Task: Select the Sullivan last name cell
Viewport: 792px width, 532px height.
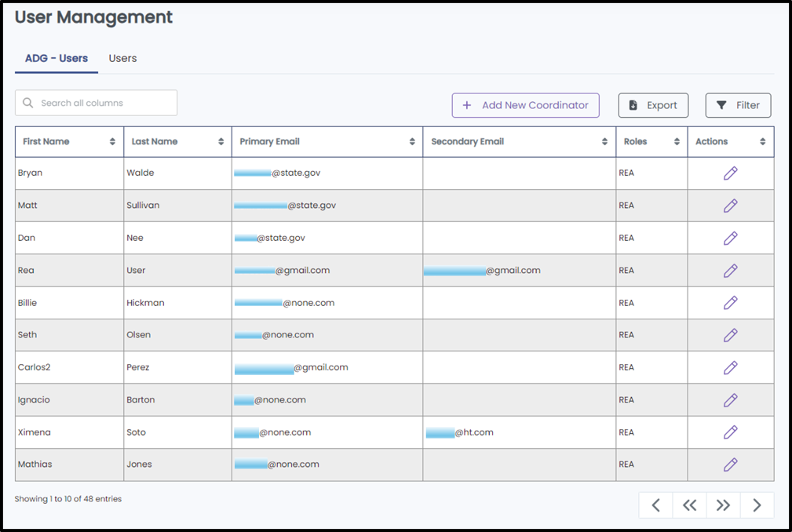Action: coord(178,206)
